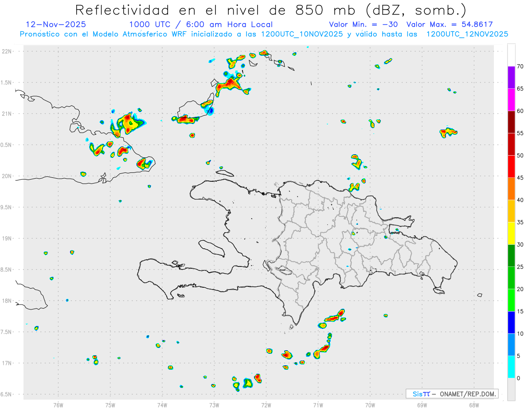Image resolution: width=532 pixels, height=411 pixels.
Task: Click the colorbar value '45'
Action: 520,178
